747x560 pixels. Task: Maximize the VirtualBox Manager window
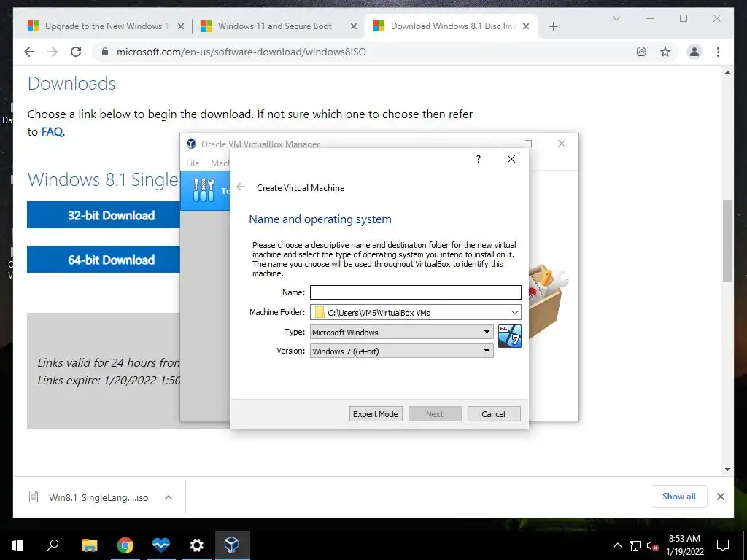point(528,144)
